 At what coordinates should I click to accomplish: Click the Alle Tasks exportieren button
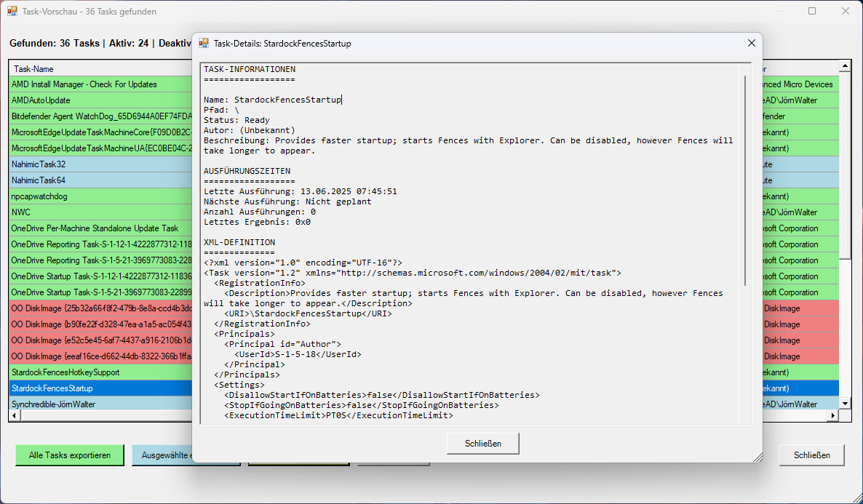coord(70,455)
